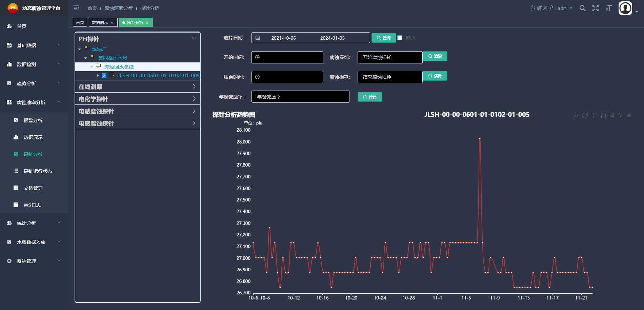
Task: Expand the 水质数据入库 sidebar menu
Action: pos(34,242)
